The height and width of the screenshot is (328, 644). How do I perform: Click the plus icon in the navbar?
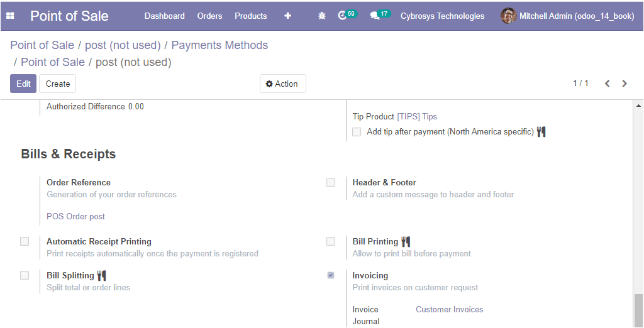click(x=287, y=16)
